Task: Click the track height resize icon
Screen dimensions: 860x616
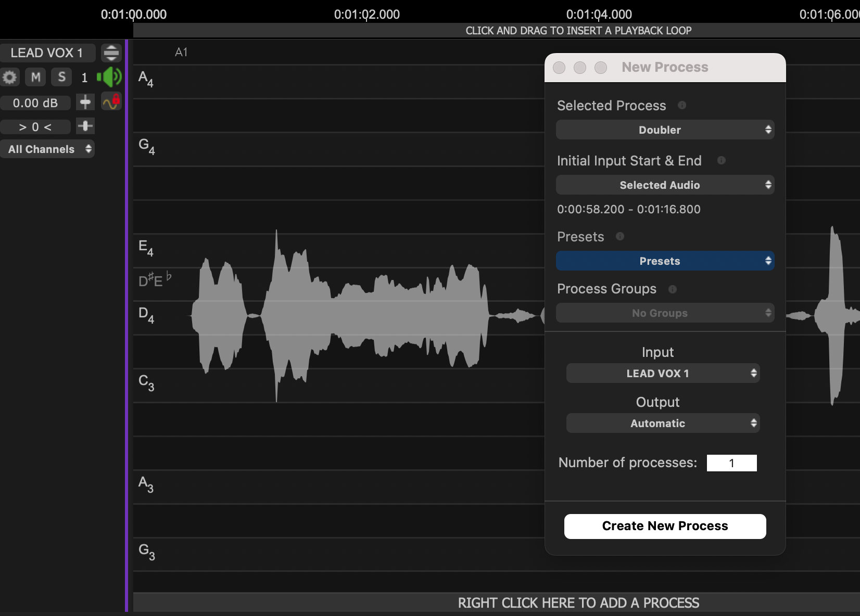Action: 111,53
